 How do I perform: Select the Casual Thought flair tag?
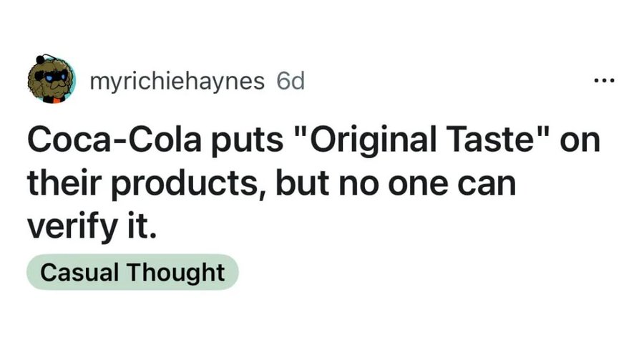(x=132, y=272)
